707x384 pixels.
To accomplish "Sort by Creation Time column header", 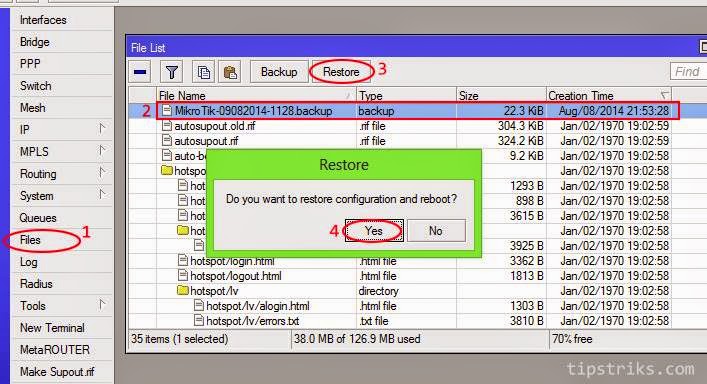I will click(x=609, y=96).
